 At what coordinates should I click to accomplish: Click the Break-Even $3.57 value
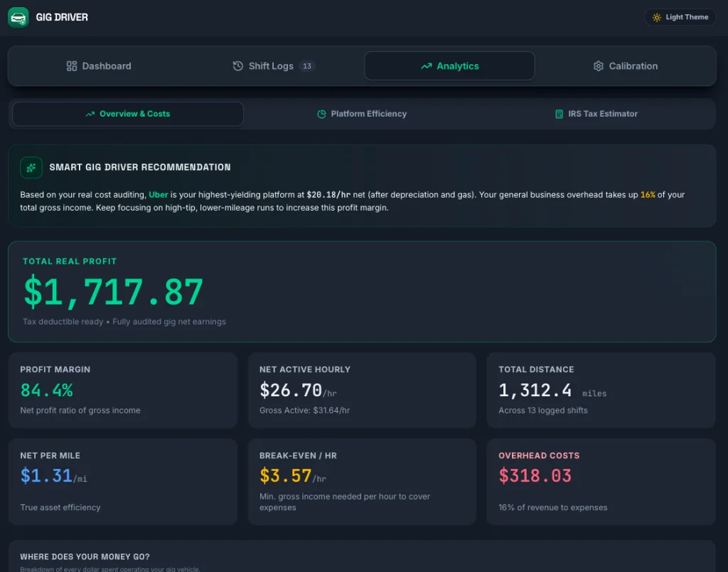286,476
